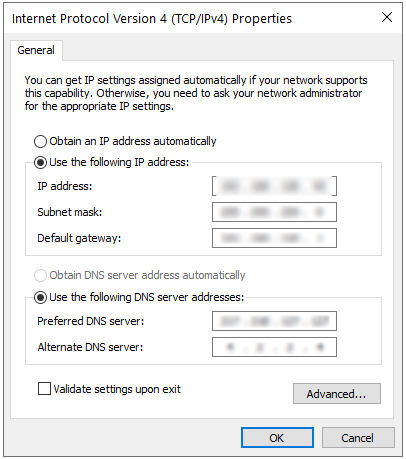This screenshot has width=406, height=459.
Task: Dismiss the dialog with Cancel
Action: pyautogui.click(x=358, y=438)
